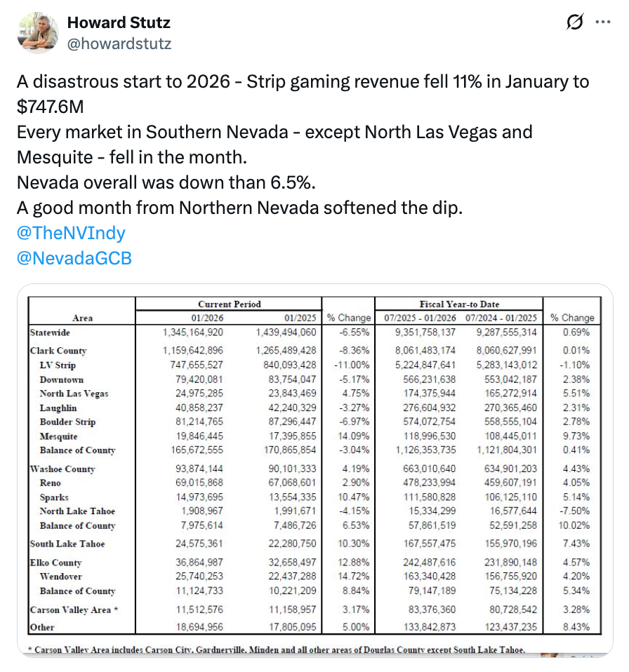This screenshot has height=672, width=629.
Task: Select the % Change column header
Action: tap(348, 316)
